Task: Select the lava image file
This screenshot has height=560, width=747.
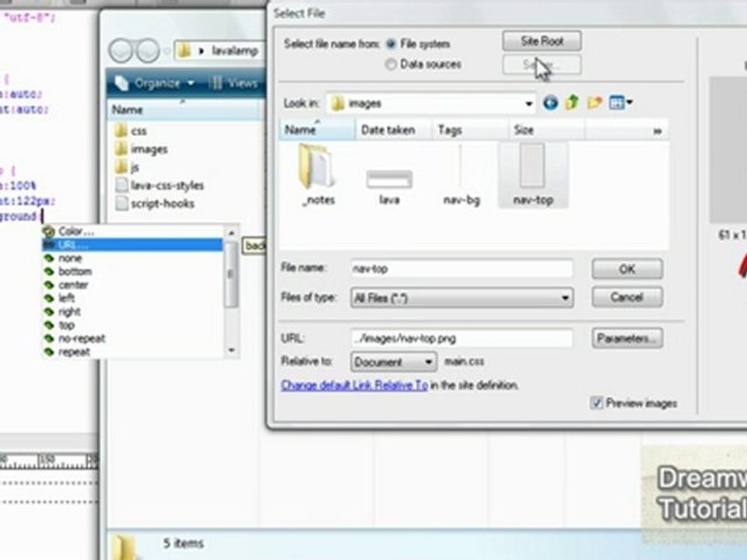Action: (x=389, y=186)
